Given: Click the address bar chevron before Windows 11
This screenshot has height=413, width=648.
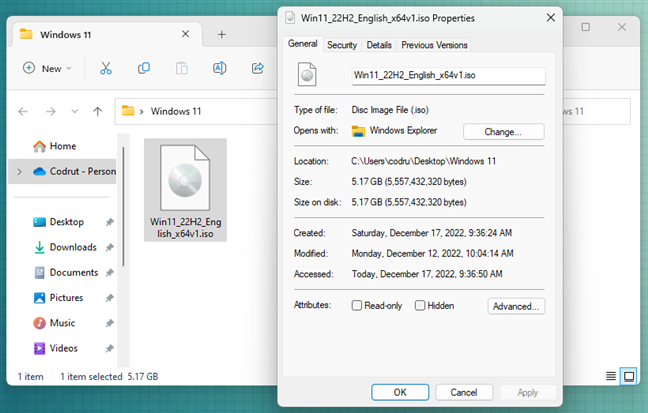Looking at the screenshot, I should 142,112.
